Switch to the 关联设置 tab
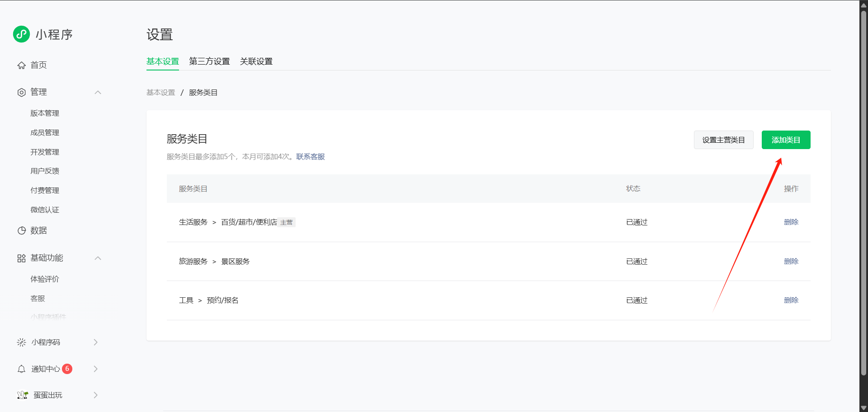 point(256,61)
